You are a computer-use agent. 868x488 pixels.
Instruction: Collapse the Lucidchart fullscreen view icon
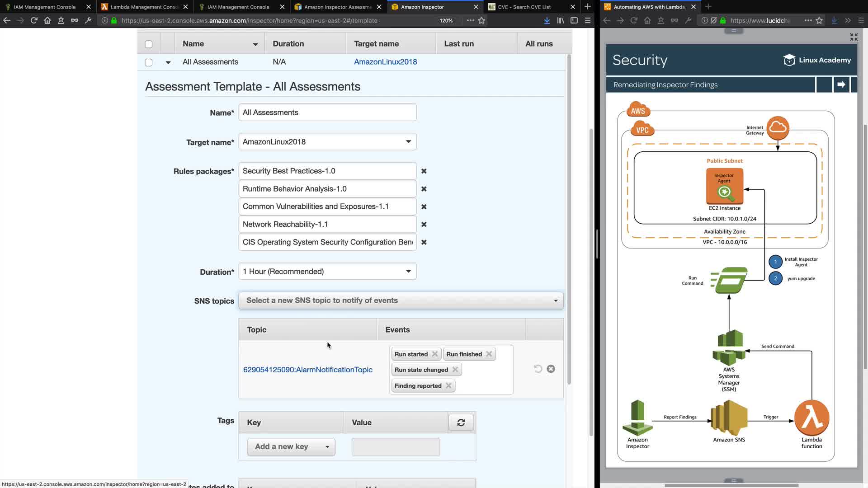(854, 37)
